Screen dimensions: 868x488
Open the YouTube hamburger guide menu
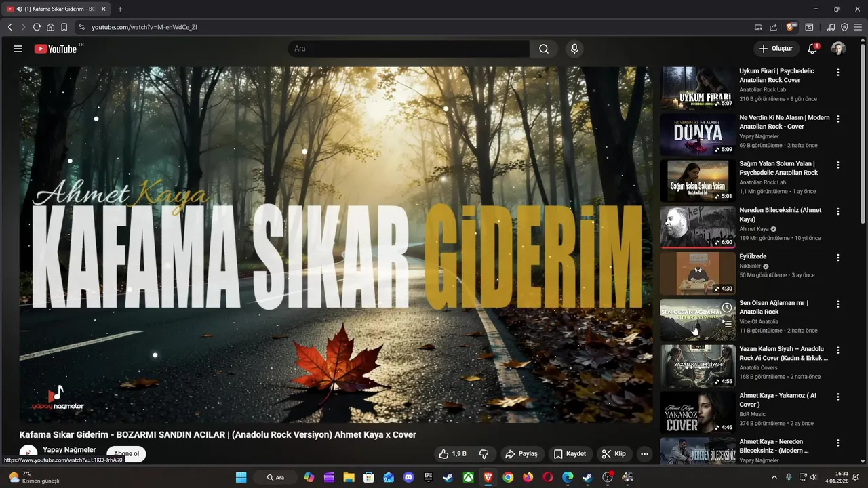pos(18,49)
